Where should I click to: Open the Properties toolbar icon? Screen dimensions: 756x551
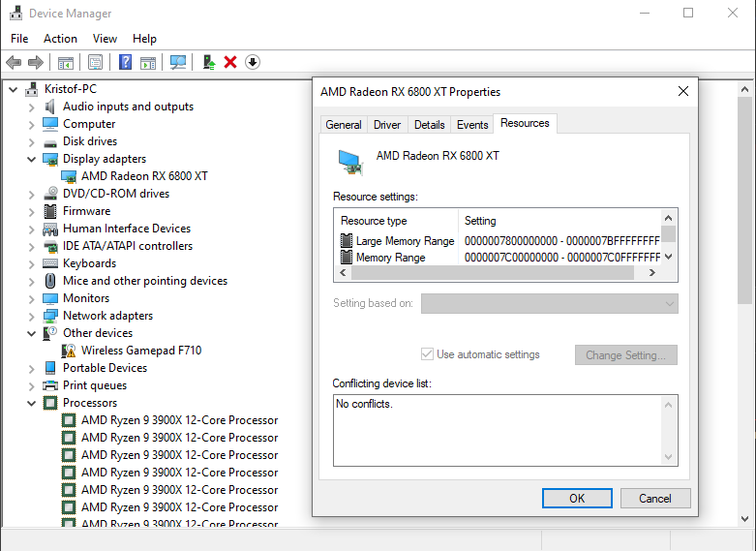tap(96, 62)
